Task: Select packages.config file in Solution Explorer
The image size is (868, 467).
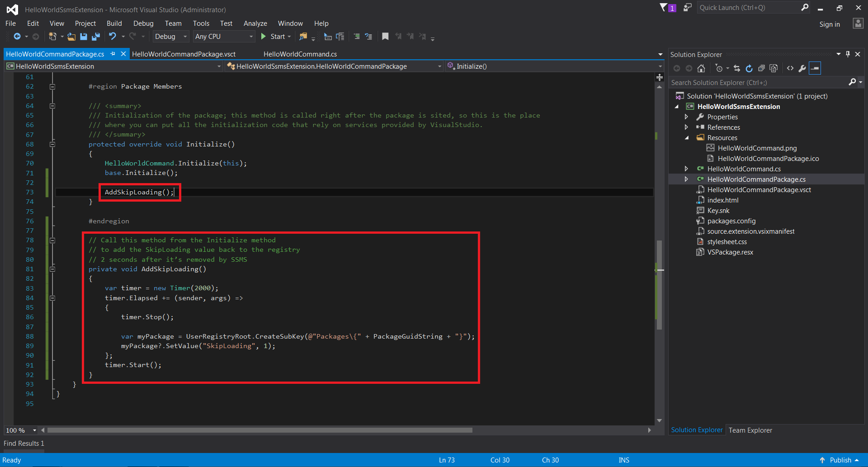Action: tap(731, 221)
